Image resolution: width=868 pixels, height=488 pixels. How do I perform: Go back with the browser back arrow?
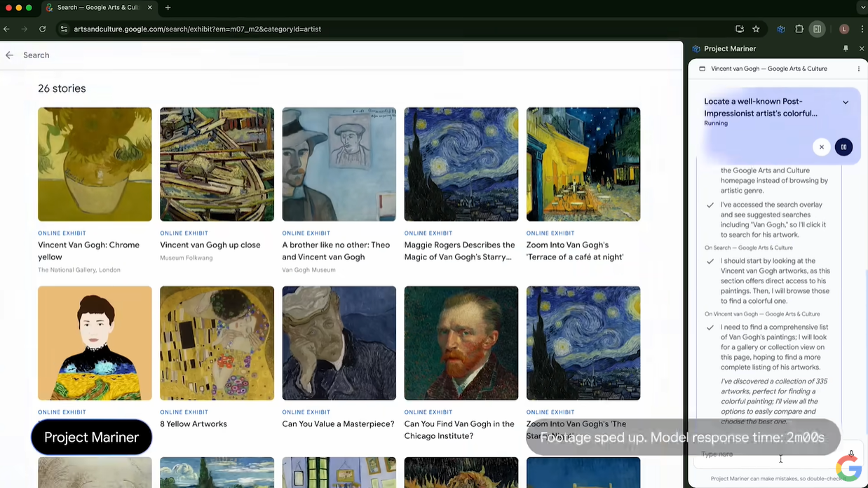(x=6, y=29)
